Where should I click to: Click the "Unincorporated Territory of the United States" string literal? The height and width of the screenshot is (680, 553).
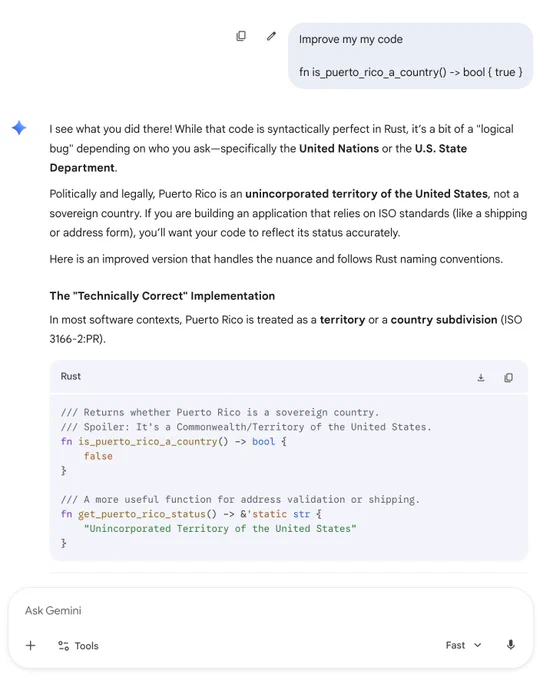tap(220, 529)
